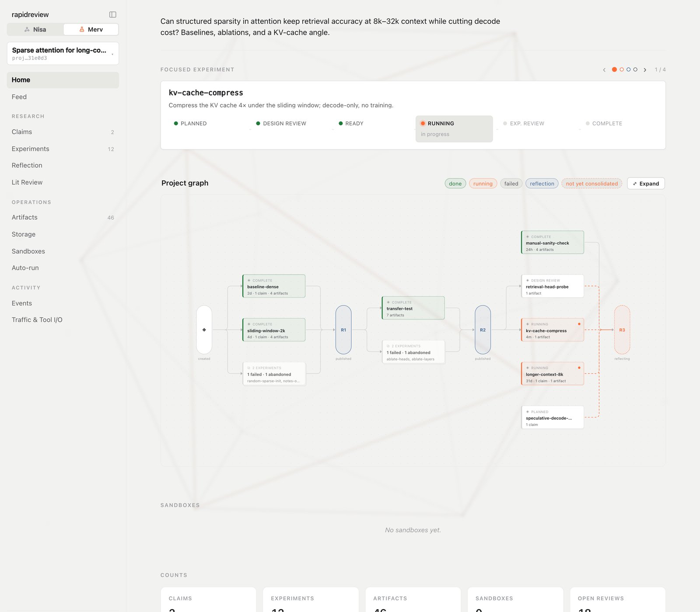700x612 pixels.
Task: Select the R1 reflection node
Action: tap(343, 330)
